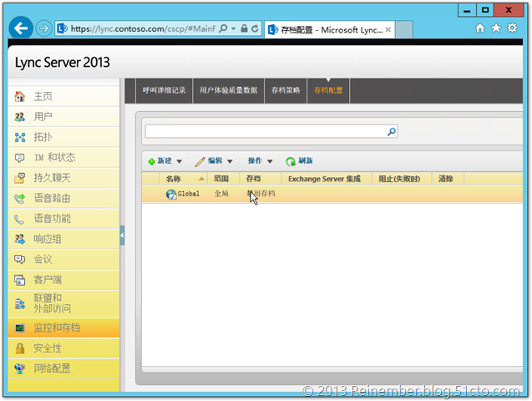This screenshot has height=401, width=532.
Task: Click the 安全性 lock icon
Action: click(x=19, y=348)
